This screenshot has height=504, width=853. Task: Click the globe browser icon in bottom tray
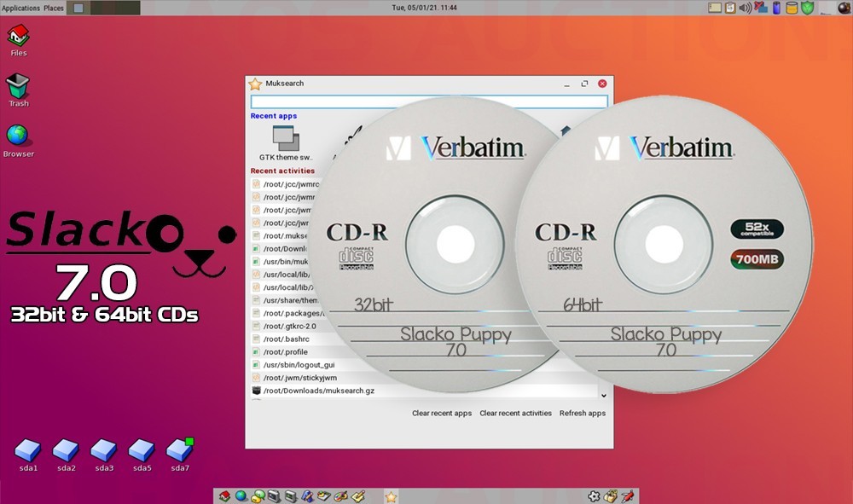[x=241, y=495]
